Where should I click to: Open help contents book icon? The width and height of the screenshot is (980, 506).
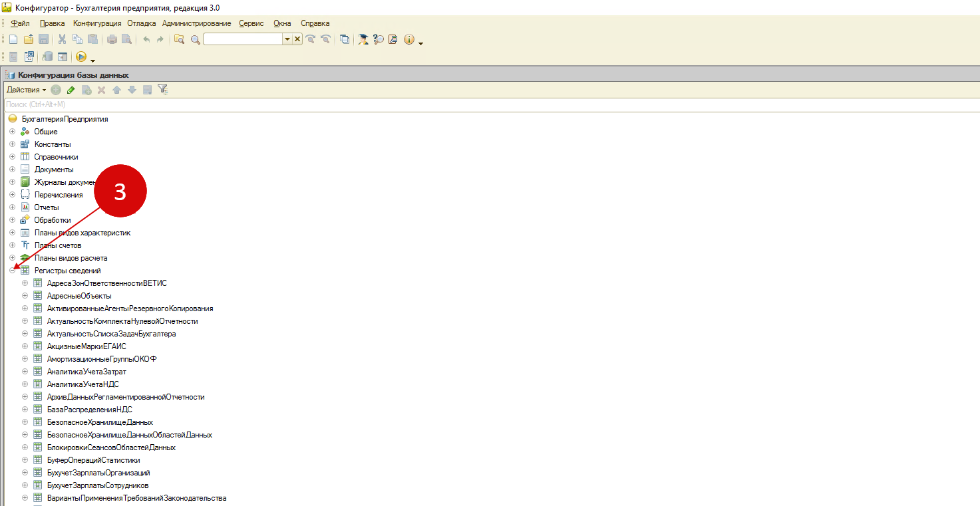point(393,39)
